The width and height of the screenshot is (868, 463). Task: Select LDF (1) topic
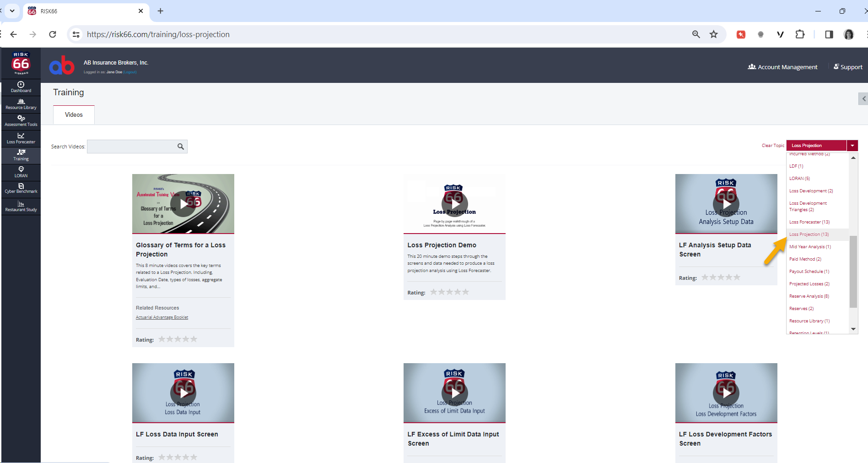coord(796,166)
